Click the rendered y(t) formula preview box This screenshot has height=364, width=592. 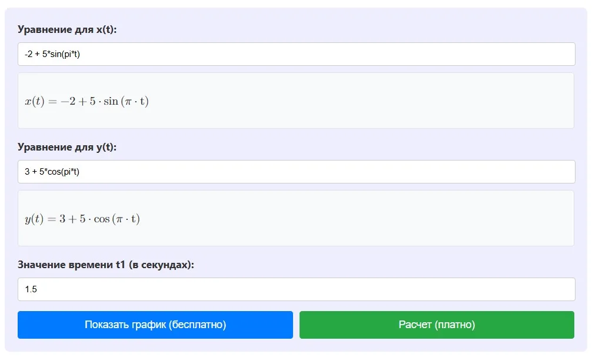coord(296,218)
